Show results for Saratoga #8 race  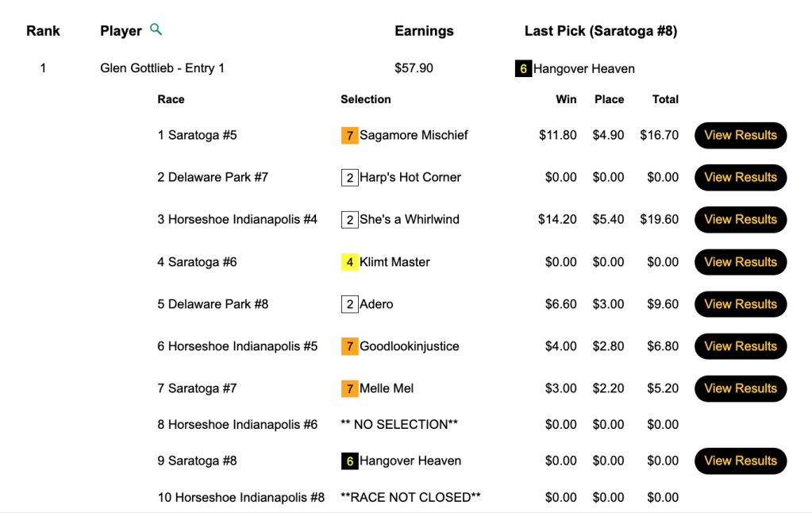point(740,461)
